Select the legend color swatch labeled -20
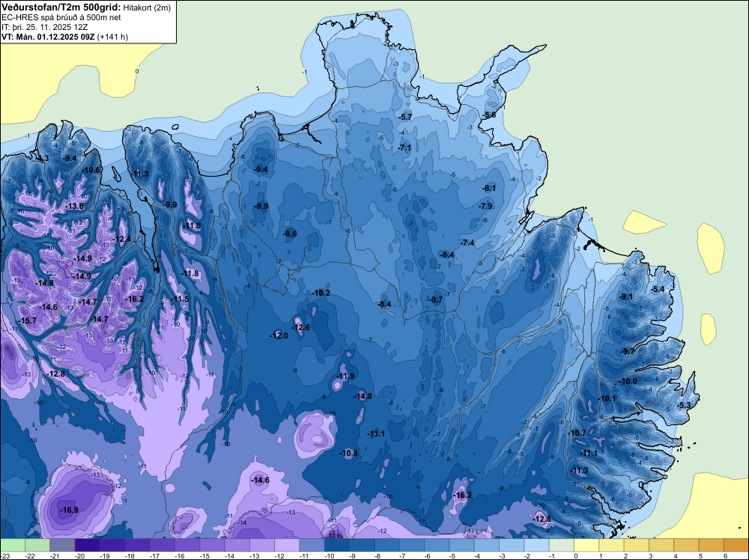 pyautogui.click(x=88, y=545)
